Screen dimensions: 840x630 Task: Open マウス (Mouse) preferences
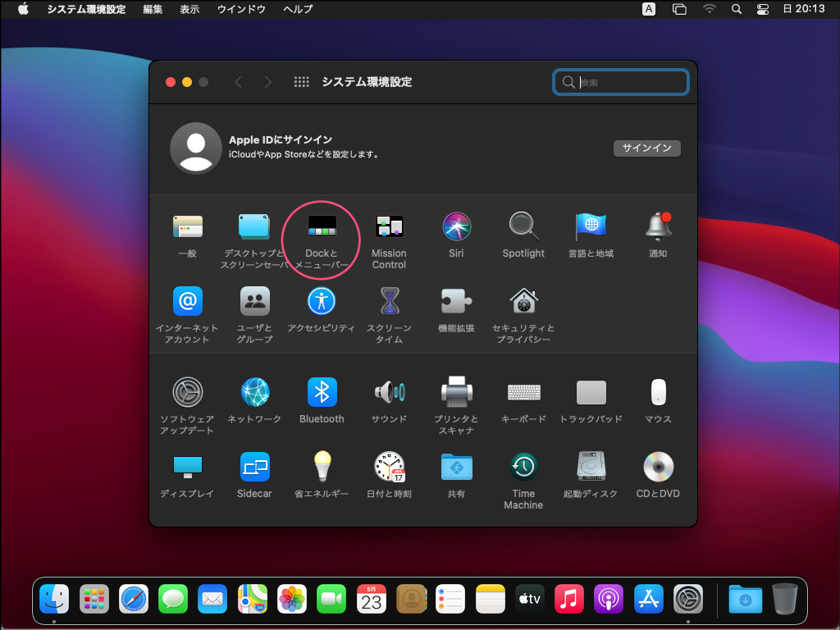pyautogui.click(x=659, y=392)
